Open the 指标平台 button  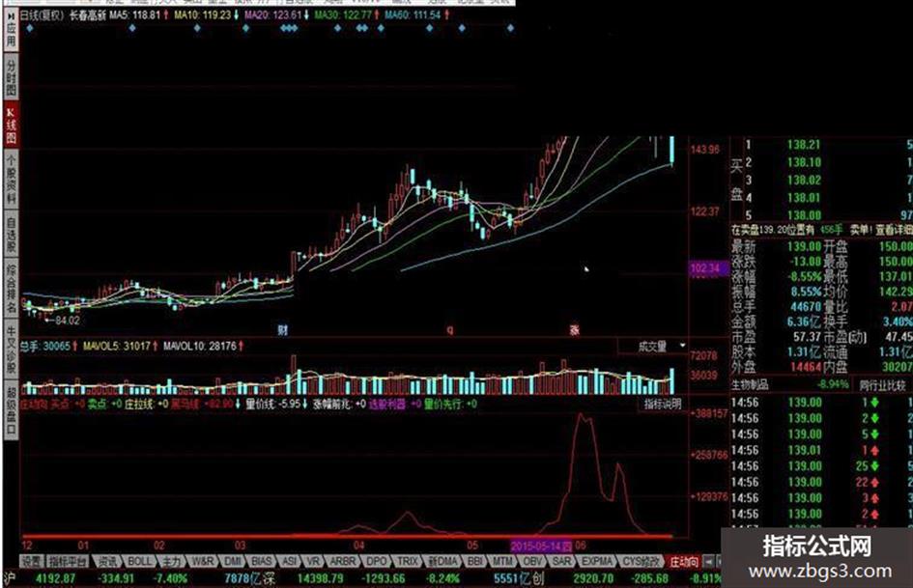point(68,561)
